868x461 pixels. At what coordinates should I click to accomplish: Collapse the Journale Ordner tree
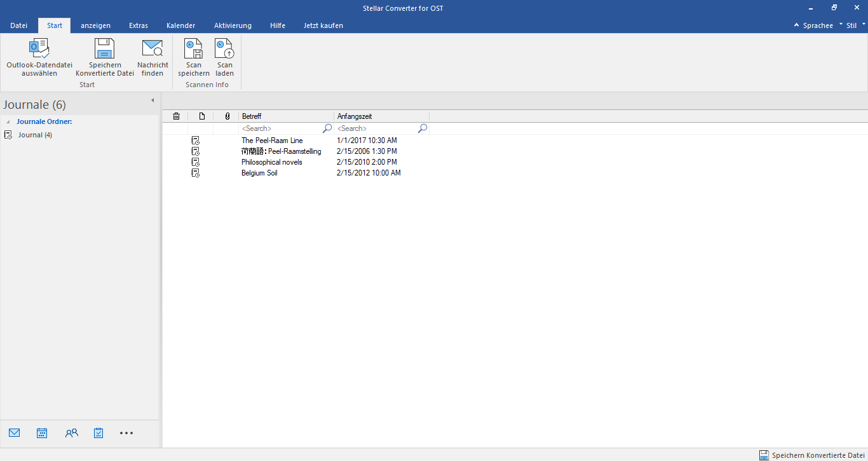[x=8, y=121]
